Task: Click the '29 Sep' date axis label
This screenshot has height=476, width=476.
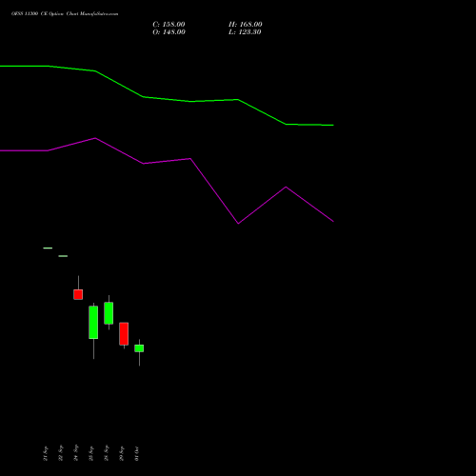Action: (x=122, y=453)
